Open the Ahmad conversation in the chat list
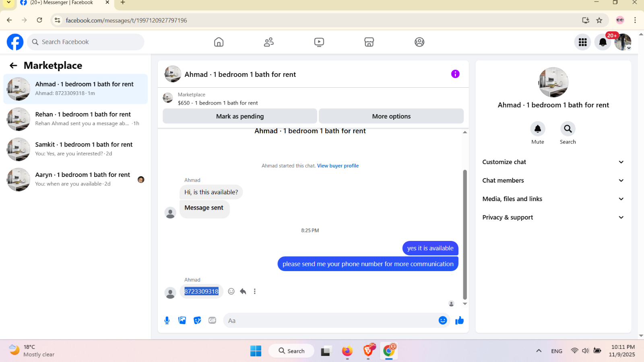This screenshot has width=644, height=362. (x=76, y=89)
